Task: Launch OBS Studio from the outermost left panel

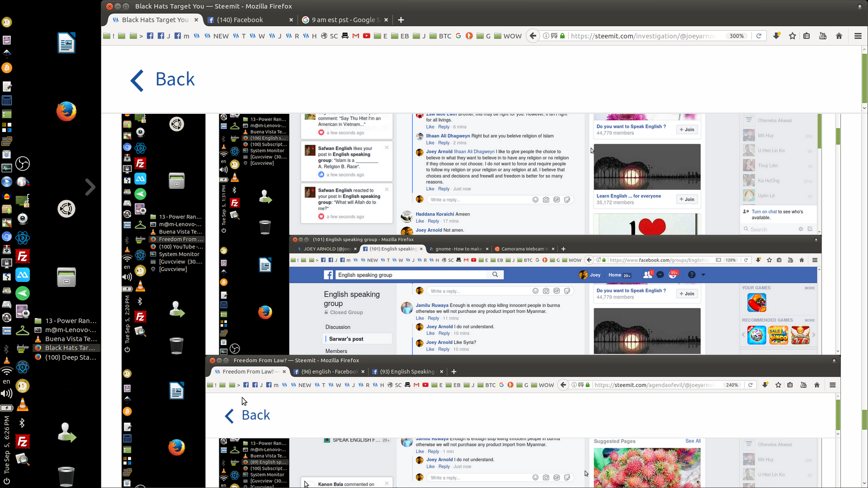Action: pos(23,164)
